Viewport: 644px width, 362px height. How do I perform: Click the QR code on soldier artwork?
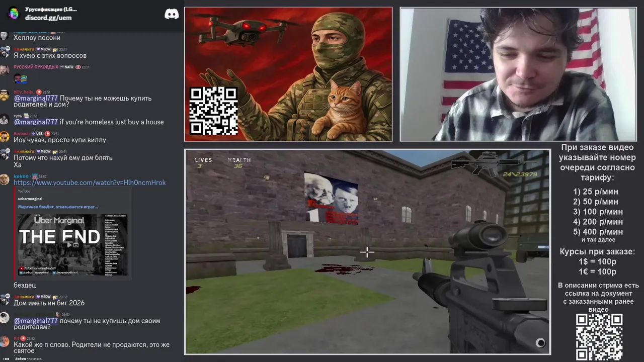pos(213,111)
